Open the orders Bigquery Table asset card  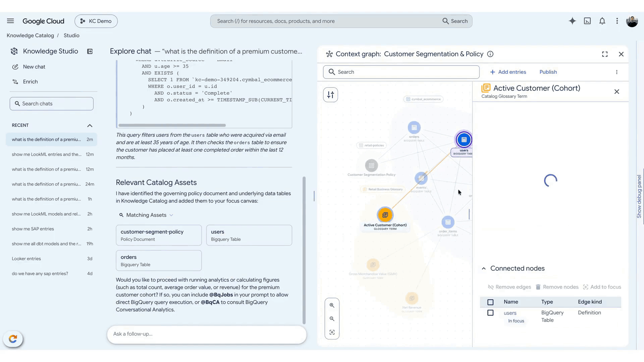tap(159, 260)
